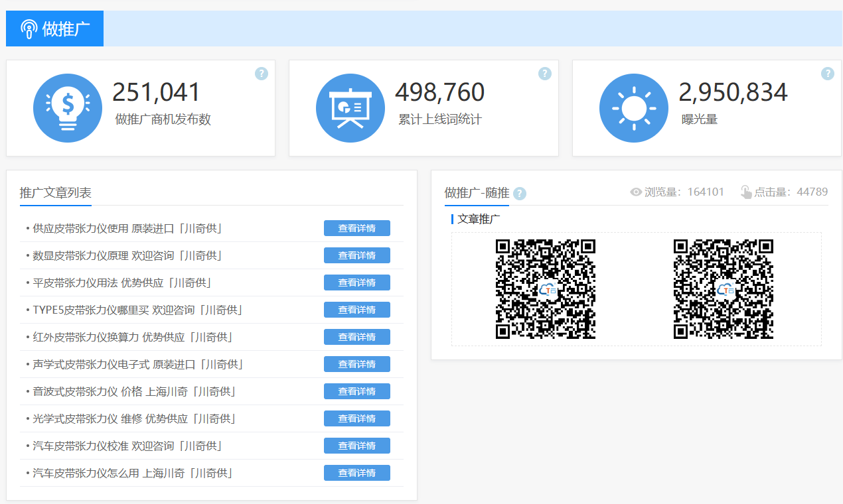Click help icon on 曝光量 card
The image size is (843, 504).
(x=828, y=74)
